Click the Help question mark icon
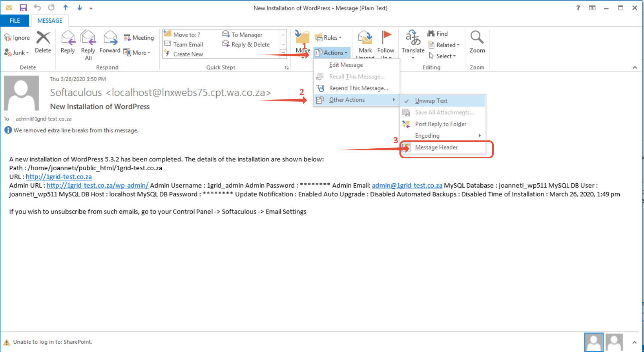This screenshot has height=352, width=644. pos(578,8)
